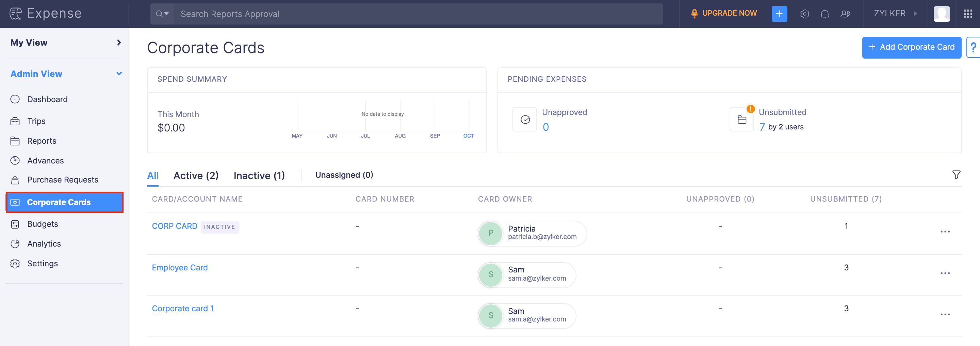980x346 pixels.
Task: Click the help question mark icon
Action: 974,47
